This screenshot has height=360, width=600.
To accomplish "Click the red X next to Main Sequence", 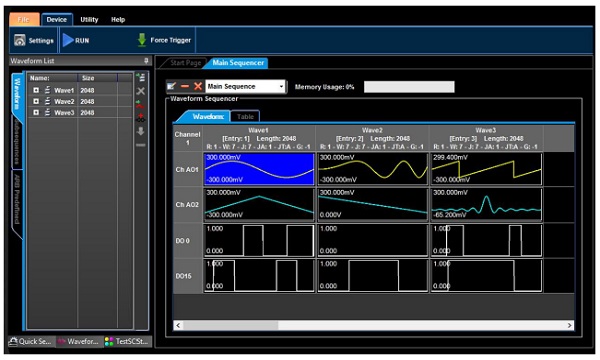I will click(198, 86).
